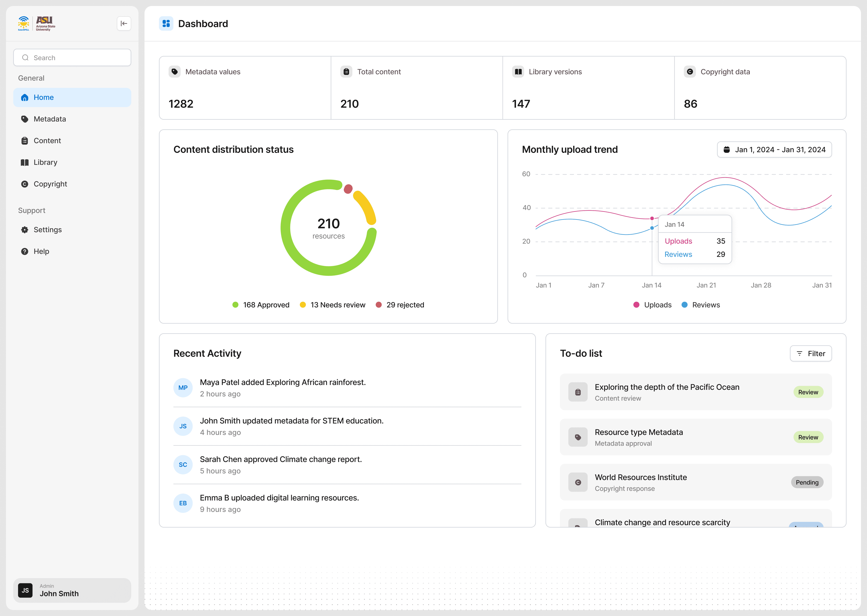
Task: Click Review on Pacific Ocean task
Action: (x=808, y=392)
